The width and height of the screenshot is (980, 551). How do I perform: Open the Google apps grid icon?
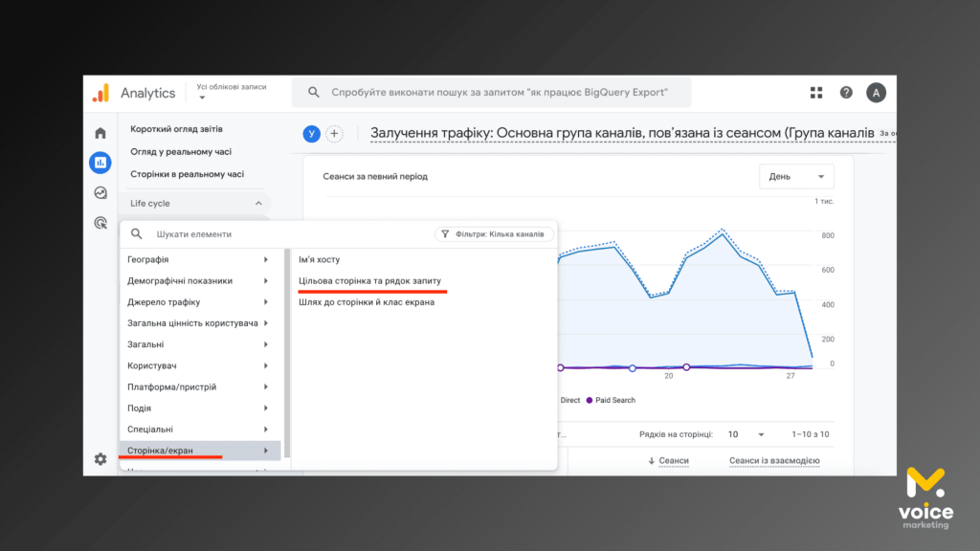tap(816, 93)
